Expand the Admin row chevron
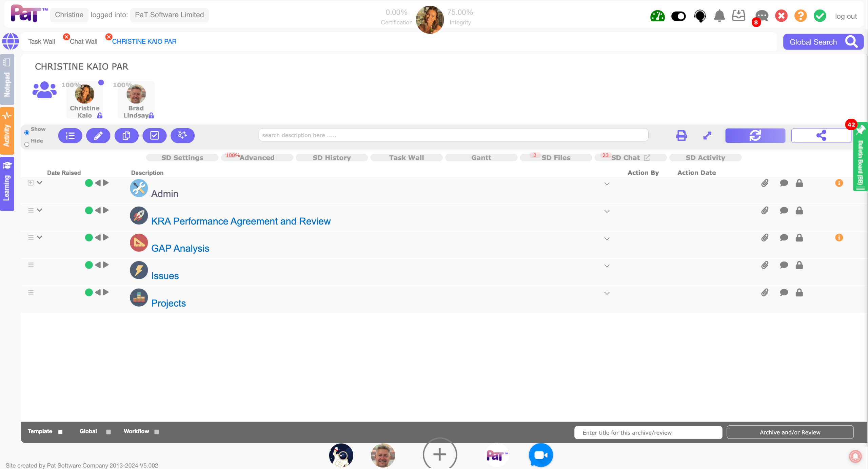 pos(40,183)
